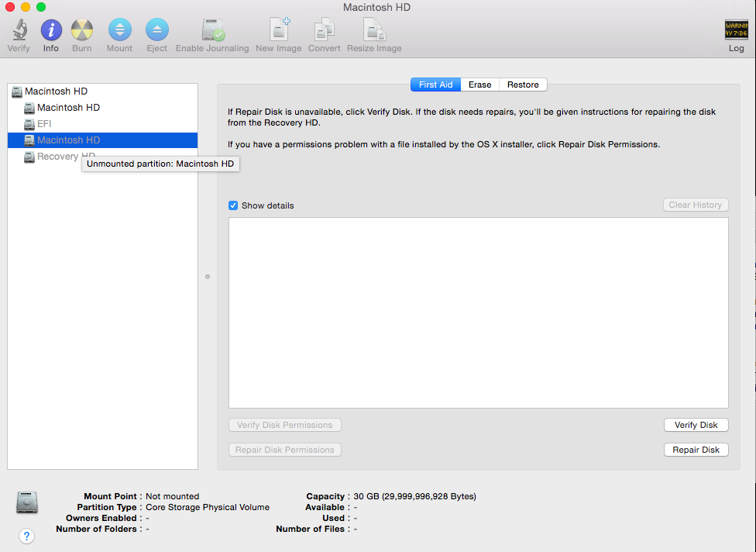Screen dimensions: 756x552
Task: Select the first Macintosh HD volume under the disk
Action: [x=103, y=108]
